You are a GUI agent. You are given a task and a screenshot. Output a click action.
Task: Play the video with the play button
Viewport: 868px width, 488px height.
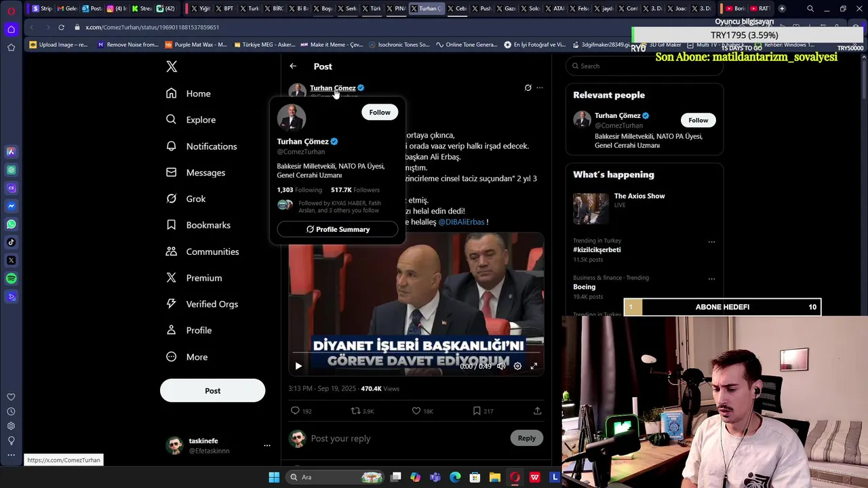298,366
